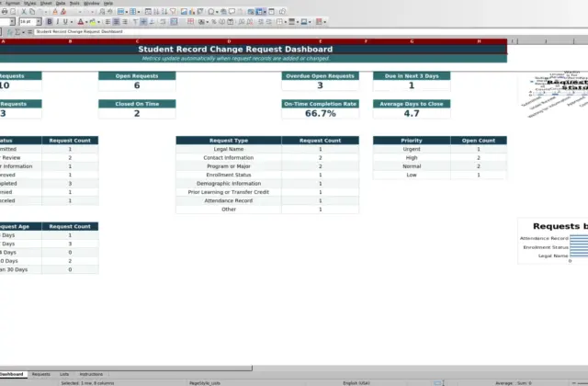
Task: Open the Tools menu
Action: tap(74, 3)
